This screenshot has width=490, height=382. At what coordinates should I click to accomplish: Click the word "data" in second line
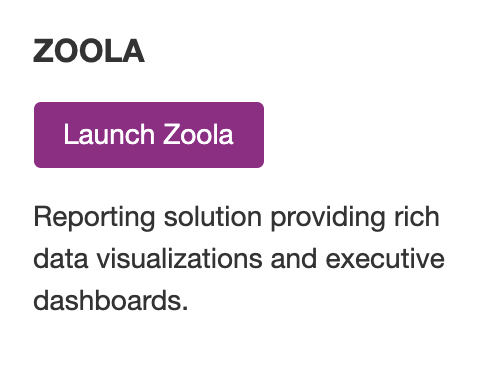(x=61, y=259)
